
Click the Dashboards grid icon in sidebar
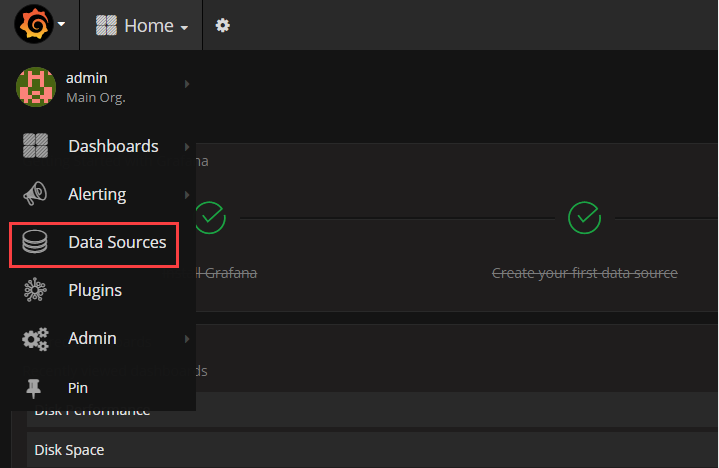(35, 146)
